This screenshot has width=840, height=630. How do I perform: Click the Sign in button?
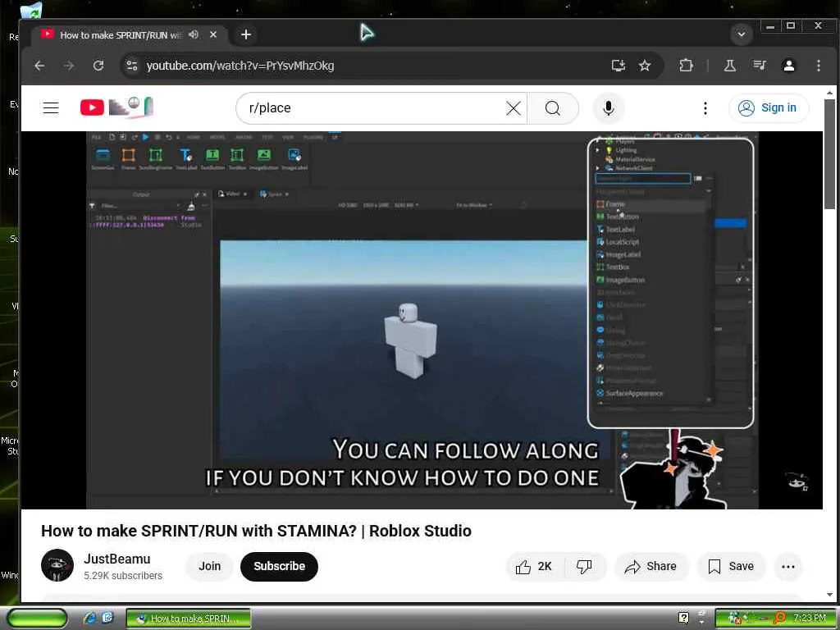tap(769, 107)
